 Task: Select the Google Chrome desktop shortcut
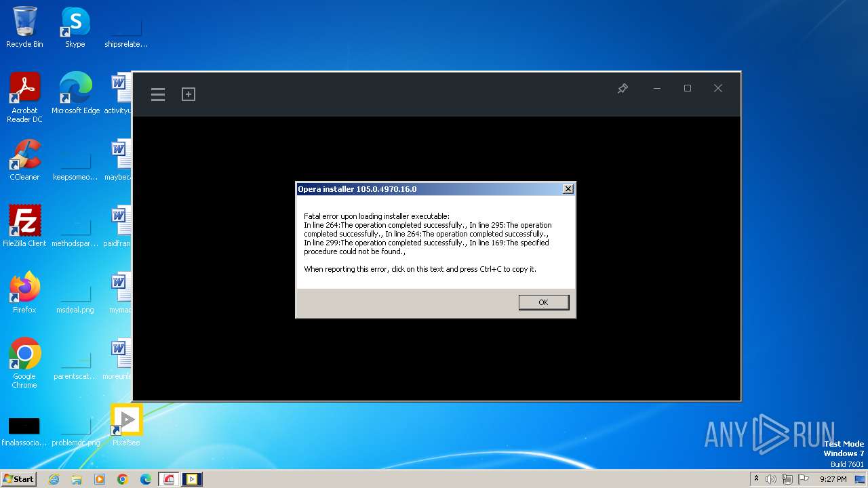[24, 363]
